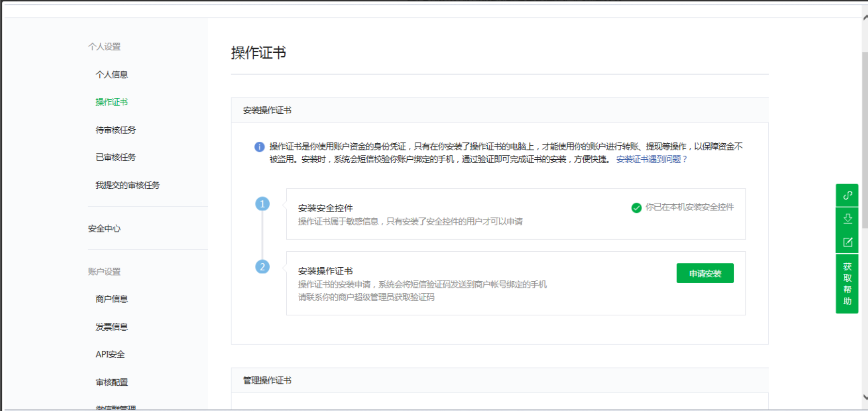Click the 操作证书 page heading

[259, 53]
